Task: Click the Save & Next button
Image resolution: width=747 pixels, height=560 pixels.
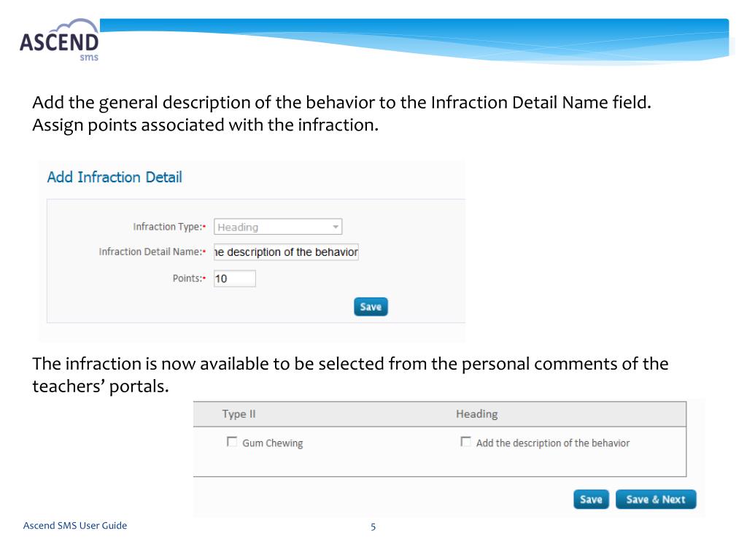Action: tap(656, 499)
